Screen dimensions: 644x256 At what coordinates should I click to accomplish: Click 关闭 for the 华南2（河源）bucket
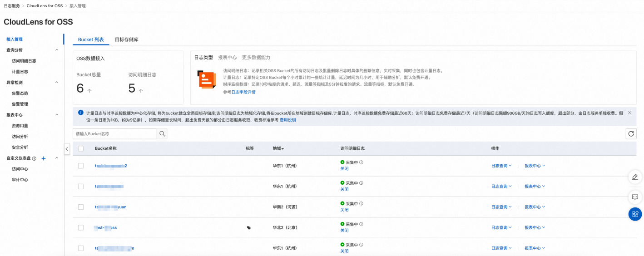coord(344,210)
